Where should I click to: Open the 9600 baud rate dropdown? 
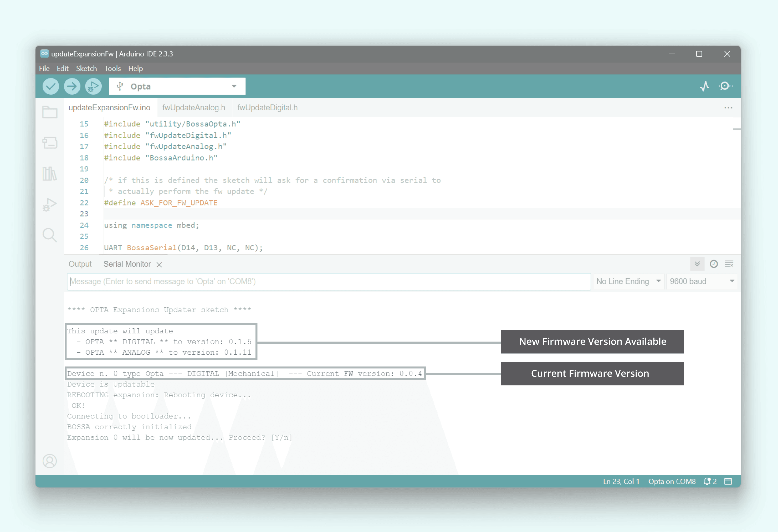tap(702, 281)
